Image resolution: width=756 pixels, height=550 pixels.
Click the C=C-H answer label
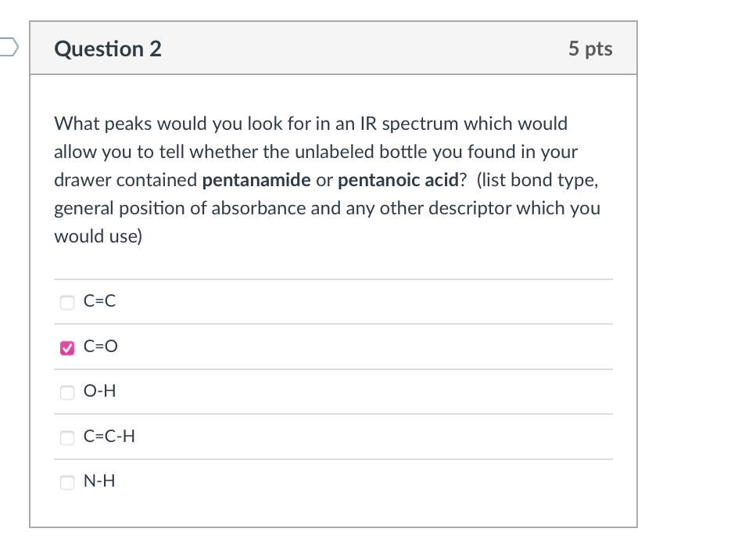tap(109, 436)
